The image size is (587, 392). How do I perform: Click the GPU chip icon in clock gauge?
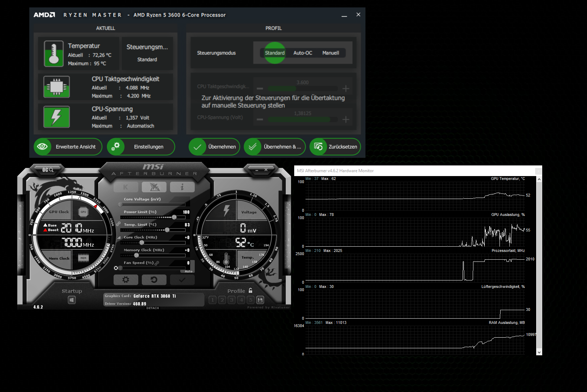83,212
